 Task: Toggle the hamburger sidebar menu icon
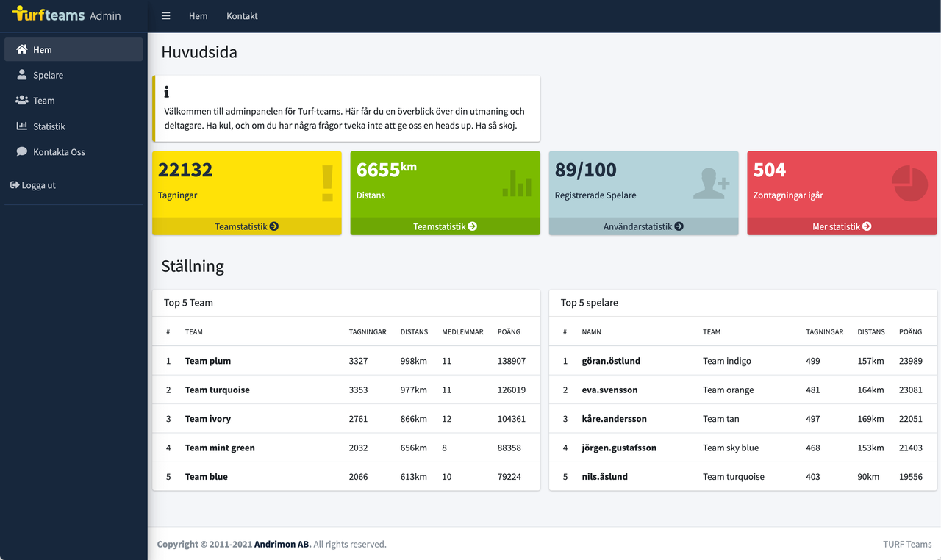point(166,16)
